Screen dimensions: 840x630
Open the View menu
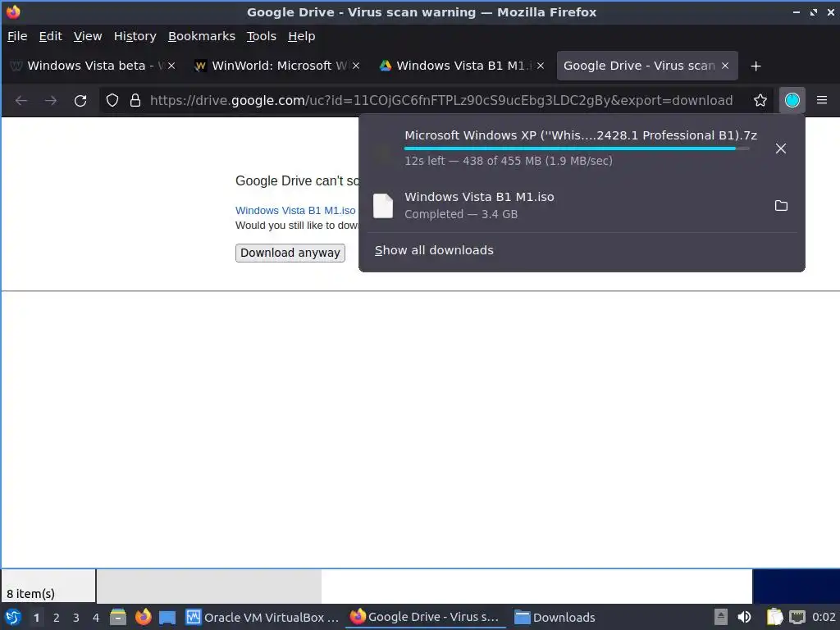pyautogui.click(x=88, y=36)
